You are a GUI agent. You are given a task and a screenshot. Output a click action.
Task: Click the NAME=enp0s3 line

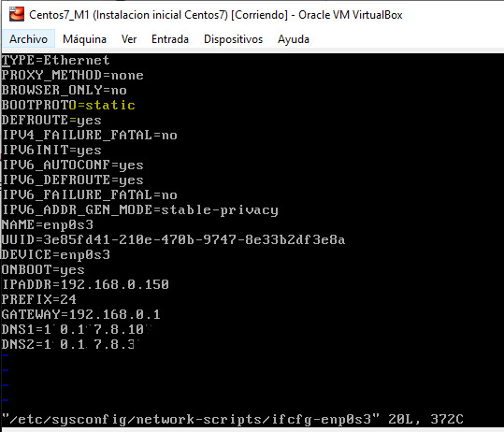[48, 224]
